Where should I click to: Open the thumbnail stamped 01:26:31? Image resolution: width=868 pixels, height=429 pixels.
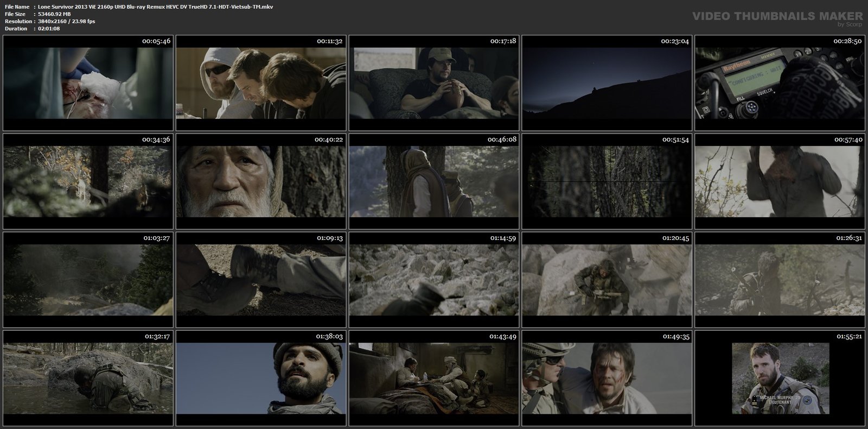[780, 280]
